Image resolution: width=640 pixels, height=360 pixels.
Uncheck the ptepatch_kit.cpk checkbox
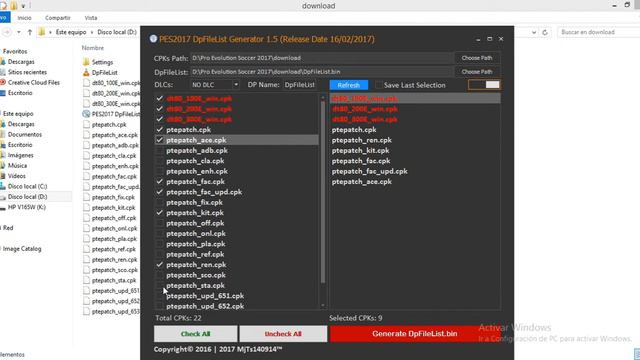tap(160, 213)
